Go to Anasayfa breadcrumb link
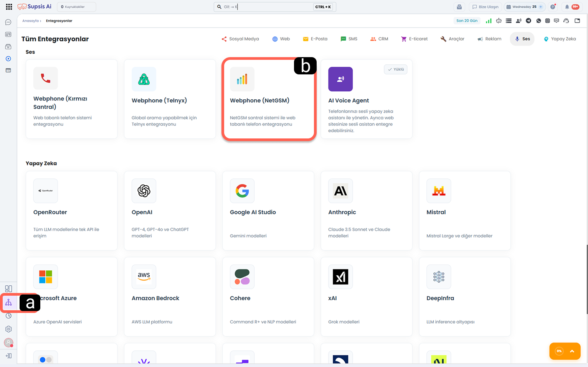588x367 pixels. pyautogui.click(x=30, y=21)
